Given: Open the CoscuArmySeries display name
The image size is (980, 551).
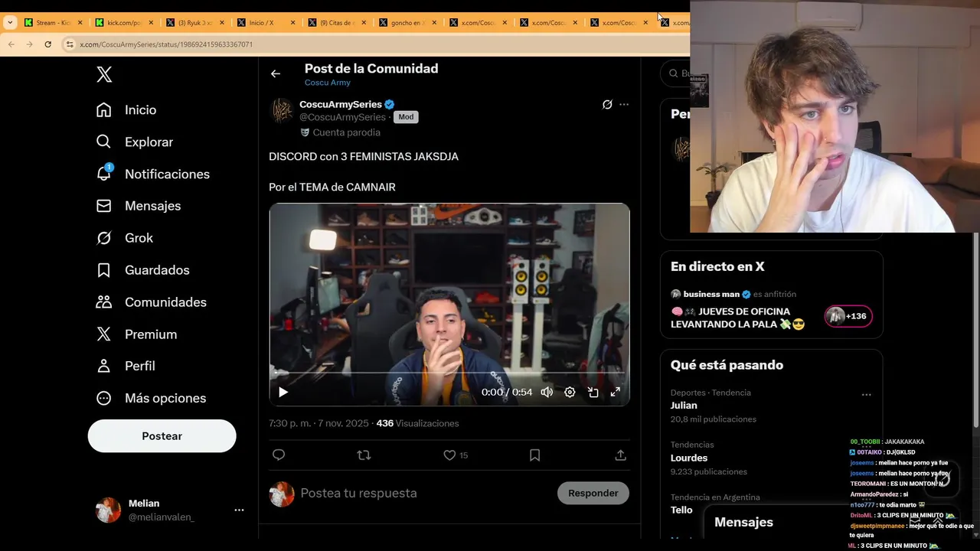Looking at the screenshot, I should [341, 104].
